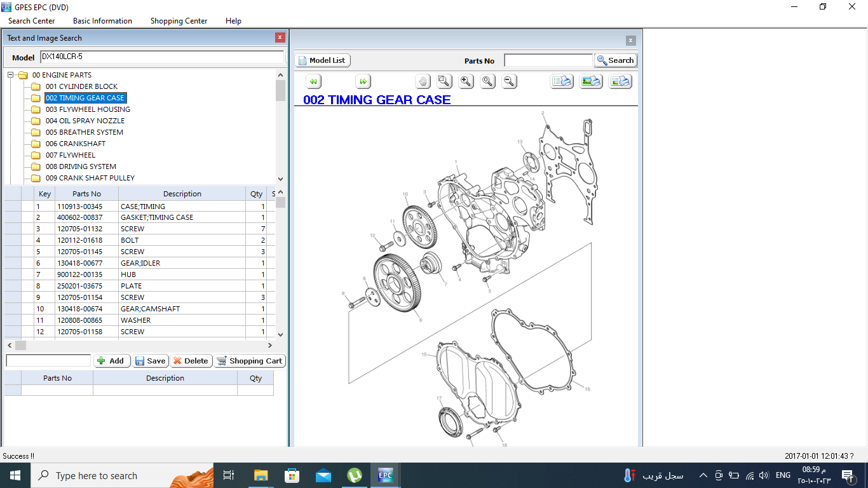This screenshot has width=868, height=488.
Task: Close the Text and Image Search panel
Action: click(x=280, y=38)
